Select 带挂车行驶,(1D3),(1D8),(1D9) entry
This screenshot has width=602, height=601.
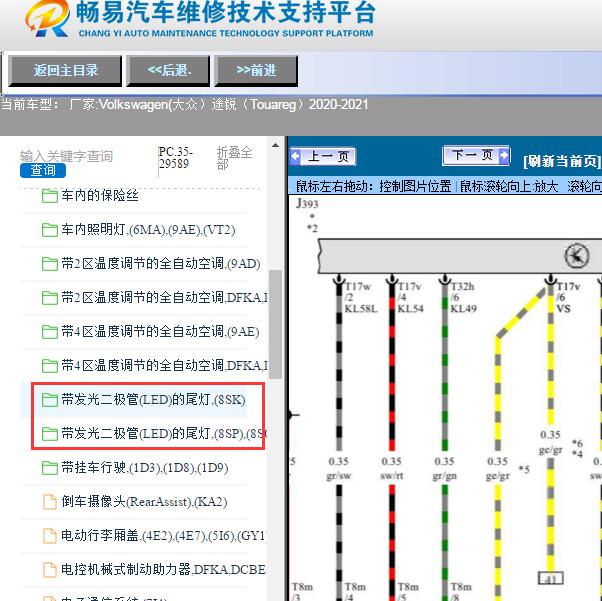pyautogui.click(x=145, y=468)
